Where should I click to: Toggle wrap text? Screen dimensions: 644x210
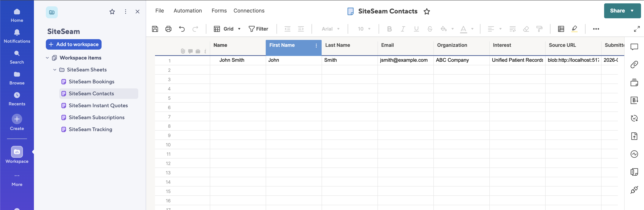[512, 29]
